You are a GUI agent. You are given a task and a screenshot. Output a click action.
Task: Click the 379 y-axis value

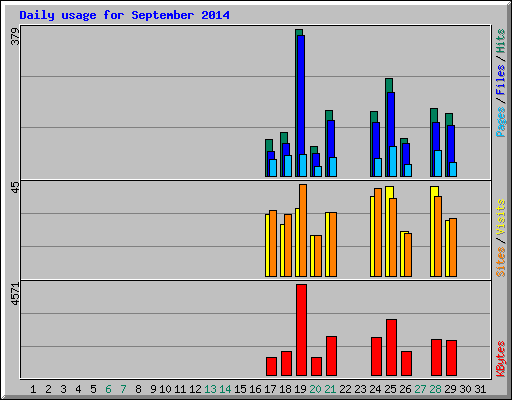click(x=16, y=36)
